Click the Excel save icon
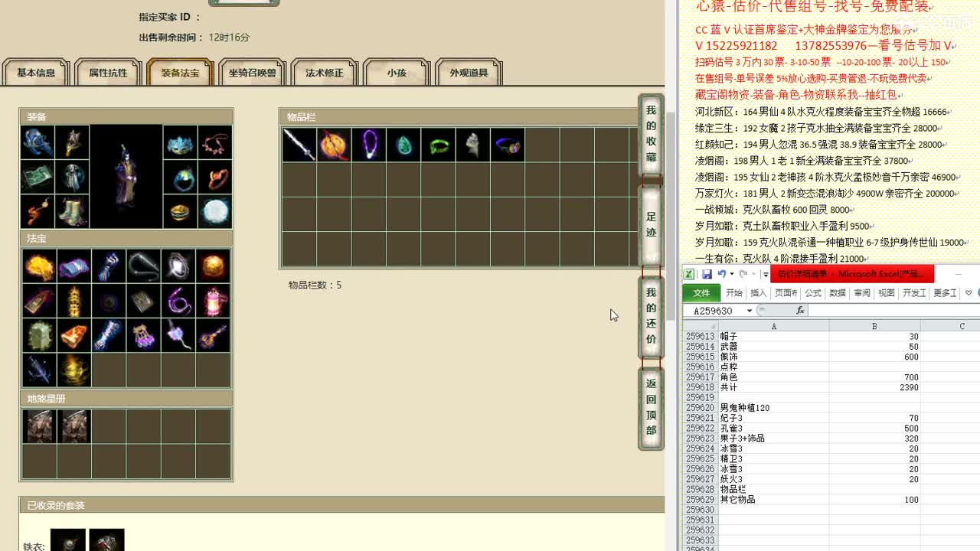The height and width of the screenshot is (551, 980). [707, 274]
